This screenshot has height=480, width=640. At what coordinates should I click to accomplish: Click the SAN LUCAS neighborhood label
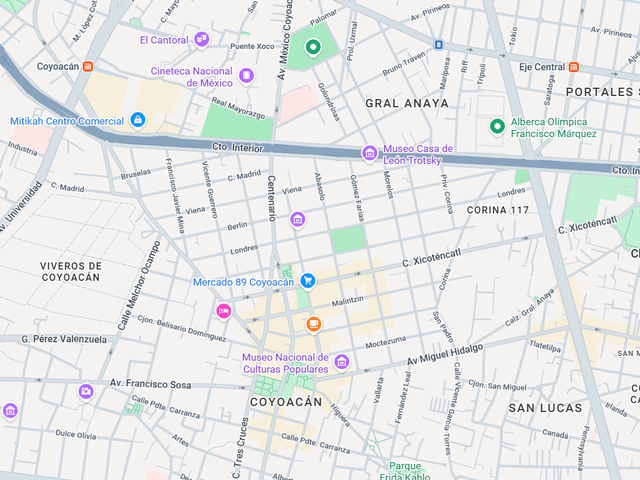(x=545, y=408)
